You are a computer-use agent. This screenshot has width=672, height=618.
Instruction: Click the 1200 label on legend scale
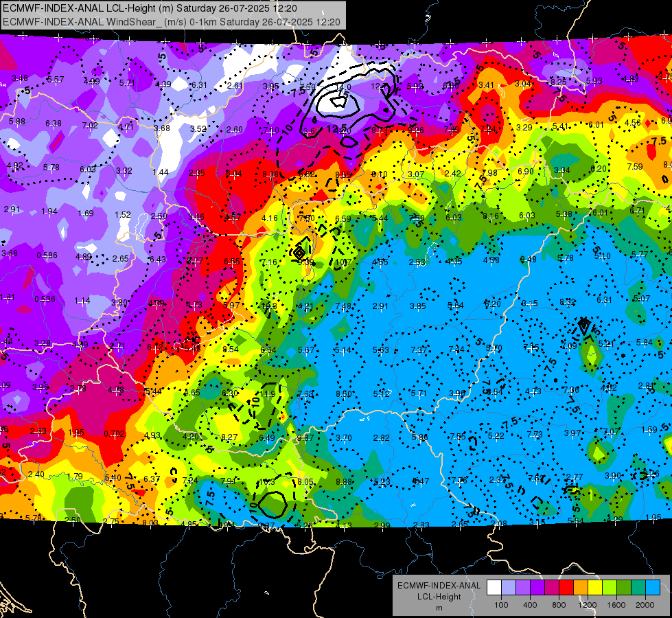pos(587,605)
